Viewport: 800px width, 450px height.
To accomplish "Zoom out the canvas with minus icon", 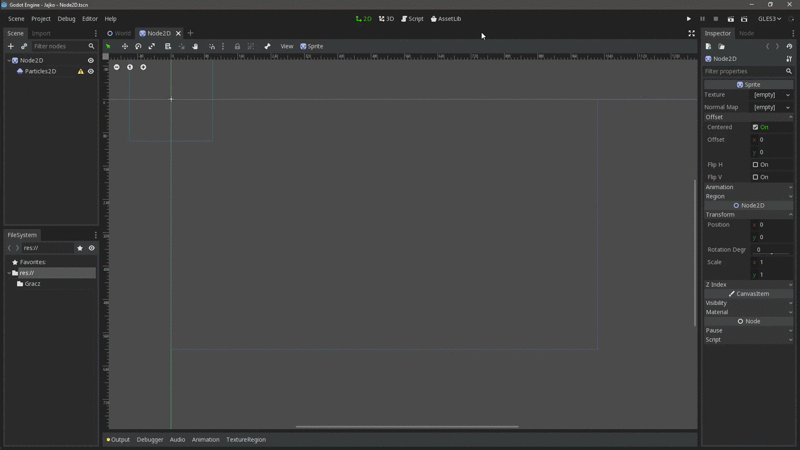I will click(x=117, y=67).
